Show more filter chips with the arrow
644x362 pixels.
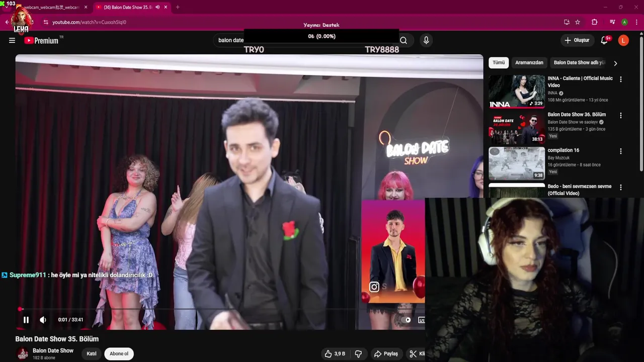coord(615,63)
